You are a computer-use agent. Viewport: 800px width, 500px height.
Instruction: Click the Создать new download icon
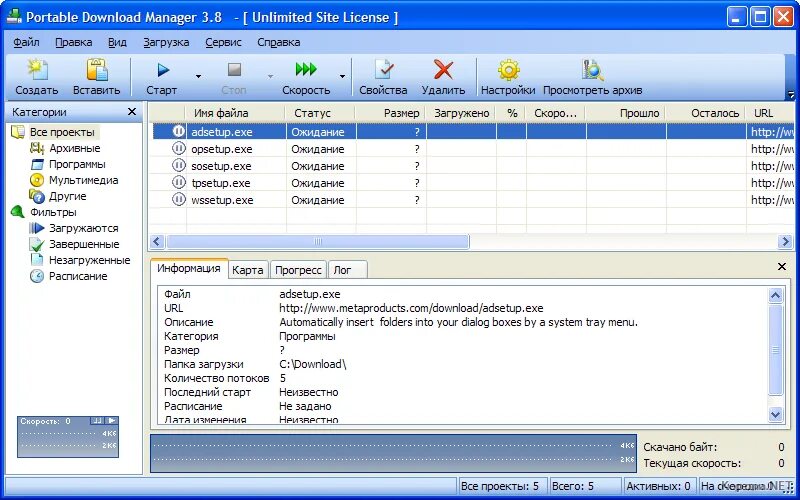coord(37,70)
